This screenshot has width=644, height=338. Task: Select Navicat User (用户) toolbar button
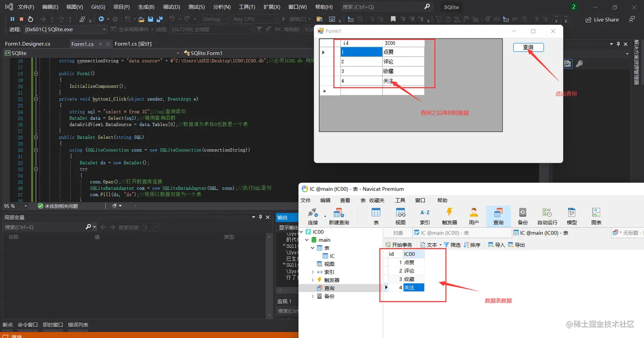tap(474, 216)
